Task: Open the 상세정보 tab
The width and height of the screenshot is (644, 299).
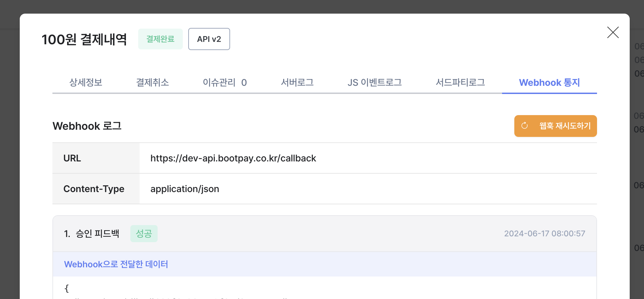Action: 86,82
